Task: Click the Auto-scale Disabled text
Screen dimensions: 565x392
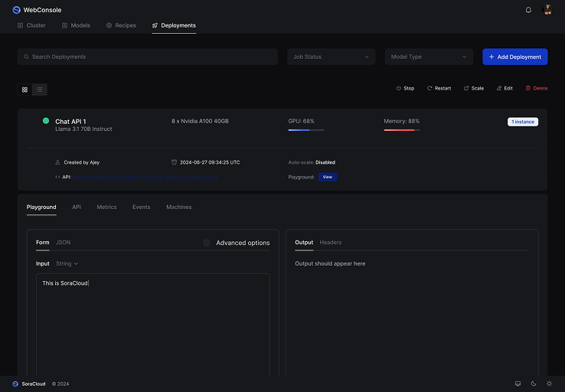Action: point(312,162)
